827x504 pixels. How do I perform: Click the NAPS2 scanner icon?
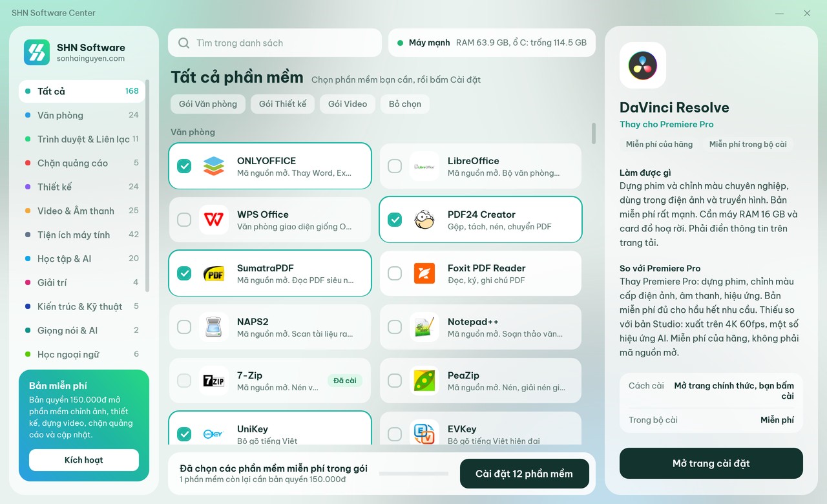coord(214,327)
